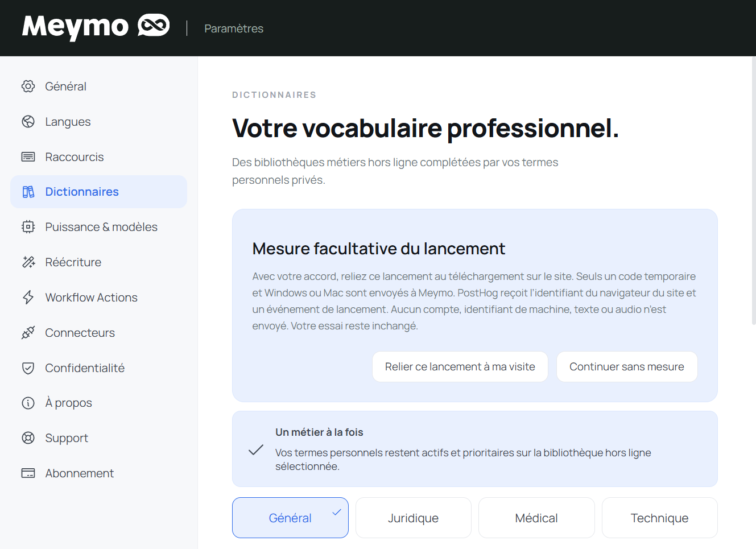Viewport: 756px width, 549px height.
Task: Click the Général gear icon in sidebar
Action: (x=28, y=86)
